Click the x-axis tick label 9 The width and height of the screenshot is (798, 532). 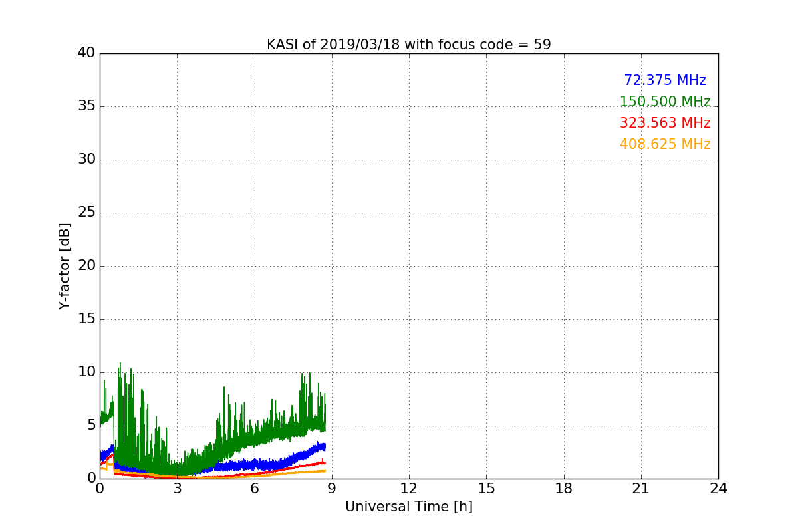332,489
